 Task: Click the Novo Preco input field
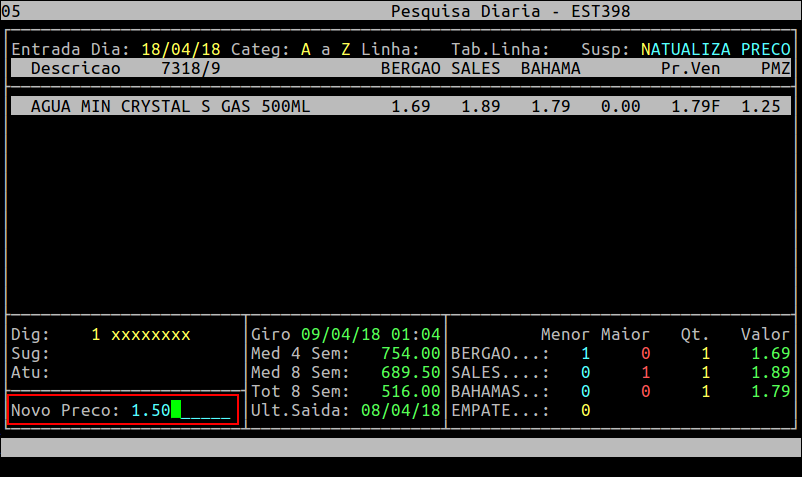point(180,410)
